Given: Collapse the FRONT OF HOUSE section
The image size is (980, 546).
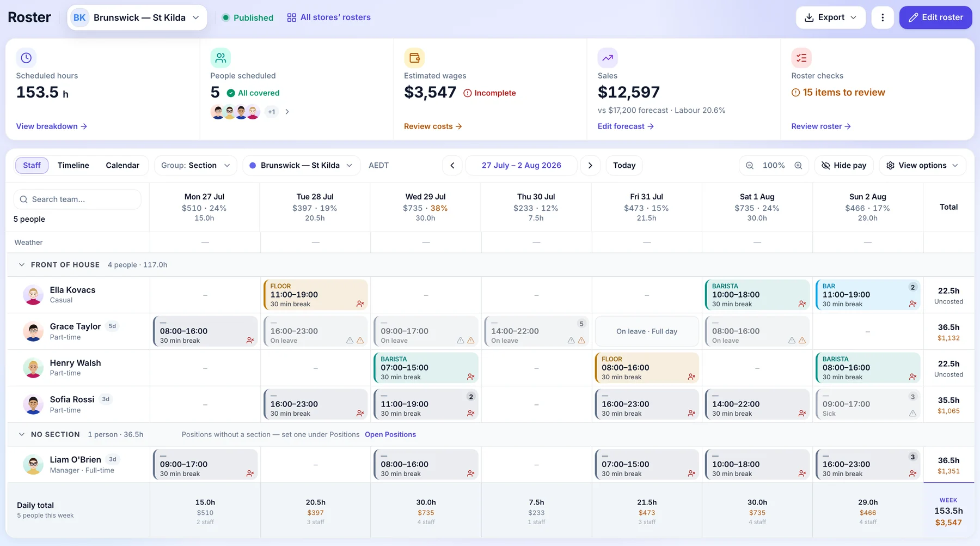Looking at the screenshot, I should click(x=22, y=265).
